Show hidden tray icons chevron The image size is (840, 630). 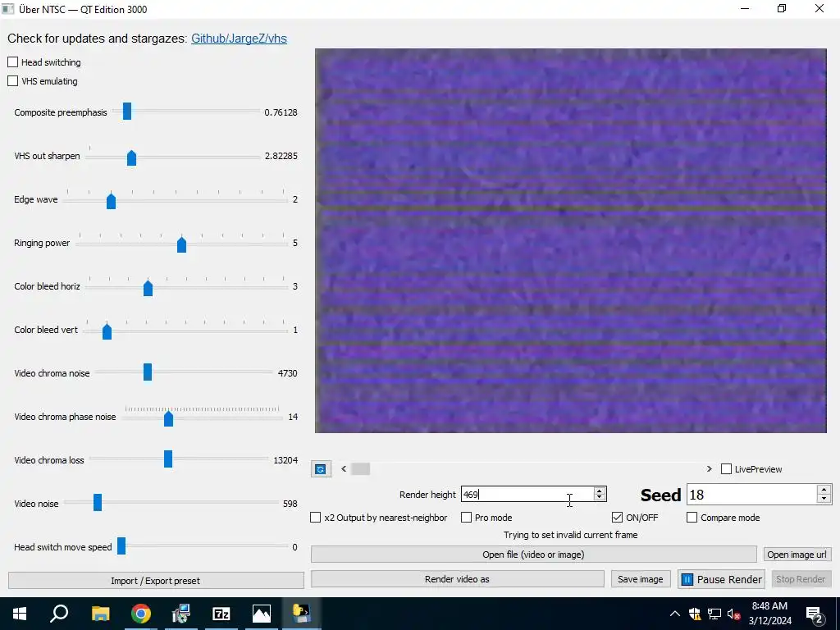675,614
